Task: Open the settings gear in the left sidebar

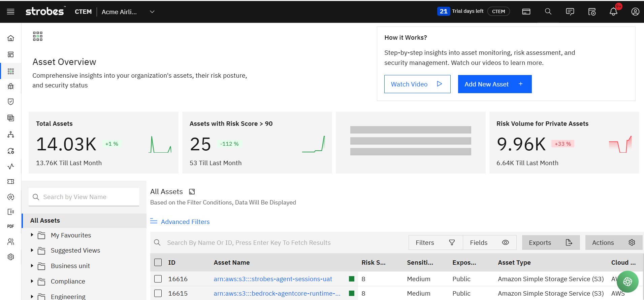Action: pos(11,257)
